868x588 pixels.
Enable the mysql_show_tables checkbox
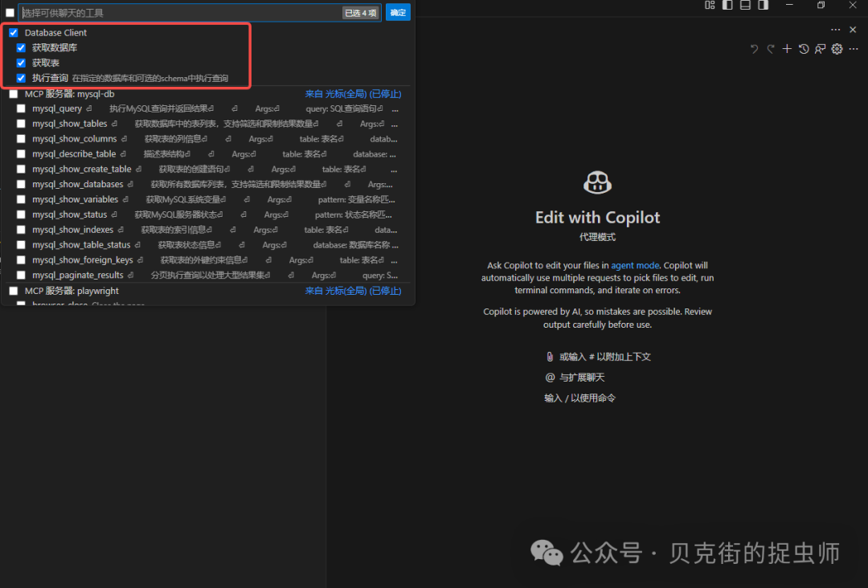[x=21, y=124]
